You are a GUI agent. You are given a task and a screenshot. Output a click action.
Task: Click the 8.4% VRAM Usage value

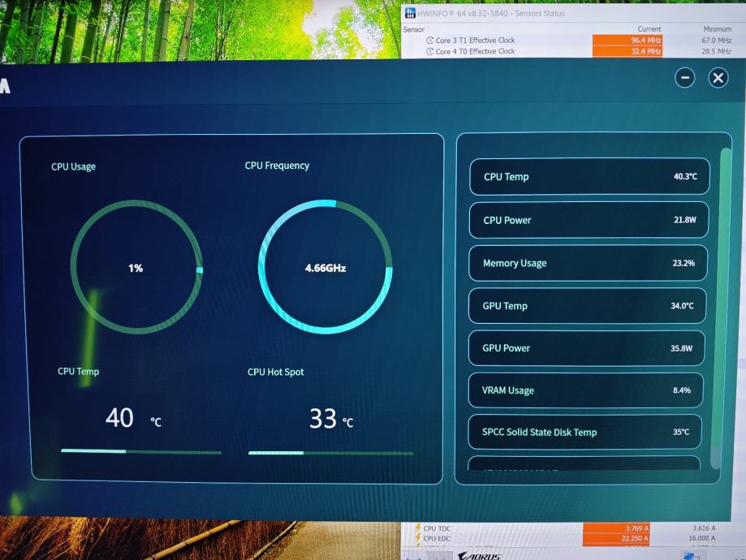682,390
